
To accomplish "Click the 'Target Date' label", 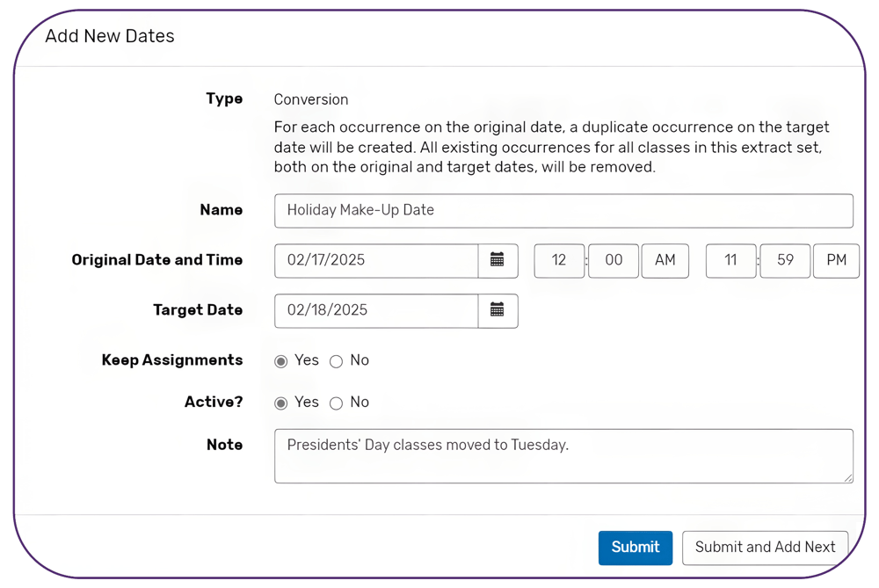I will (198, 310).
